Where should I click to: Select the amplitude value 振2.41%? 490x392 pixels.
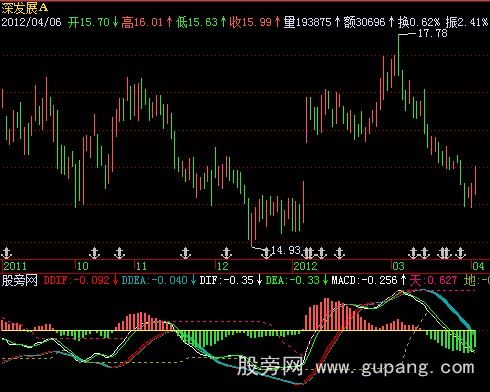click(467, 22)
